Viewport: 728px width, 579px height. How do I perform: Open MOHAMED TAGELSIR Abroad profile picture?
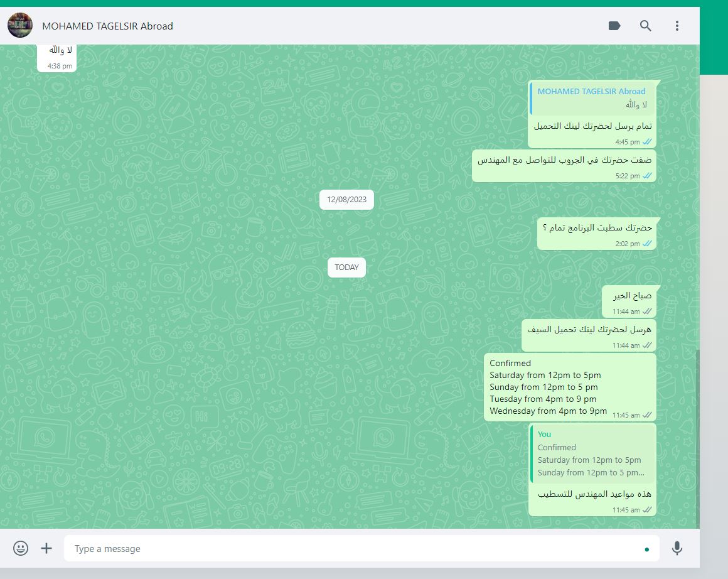20,26
